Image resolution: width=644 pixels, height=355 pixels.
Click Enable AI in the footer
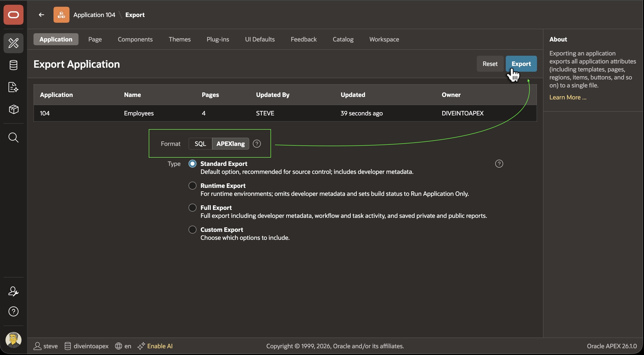coord(155,346)
